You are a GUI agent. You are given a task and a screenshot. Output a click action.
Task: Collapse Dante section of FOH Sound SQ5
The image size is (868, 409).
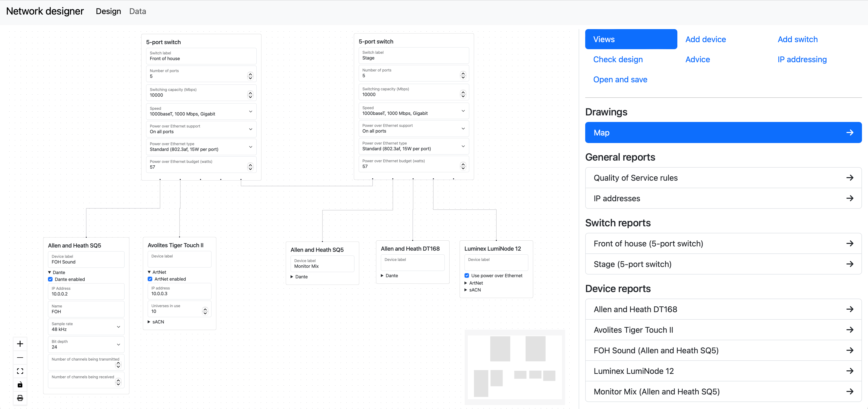click(57, 272)
